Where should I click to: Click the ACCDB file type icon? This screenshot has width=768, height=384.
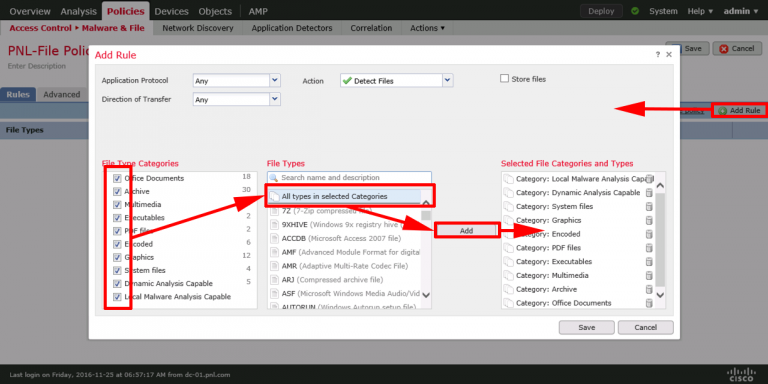275,239
